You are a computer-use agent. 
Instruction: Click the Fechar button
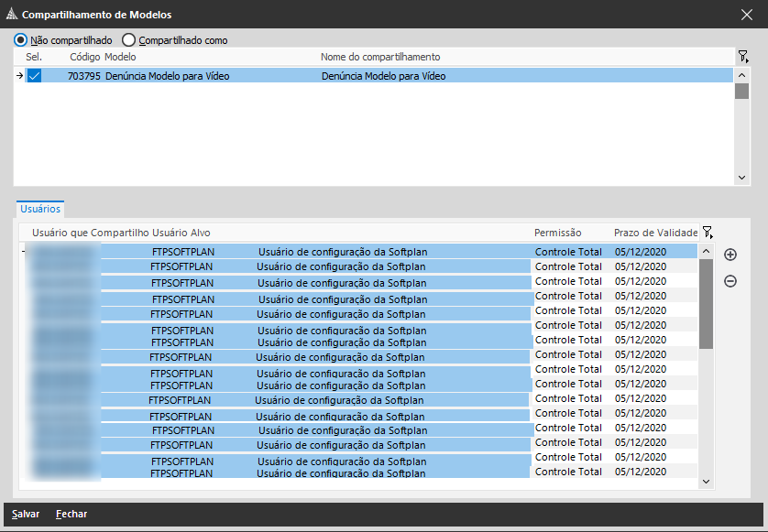click(x=71, y=514)
